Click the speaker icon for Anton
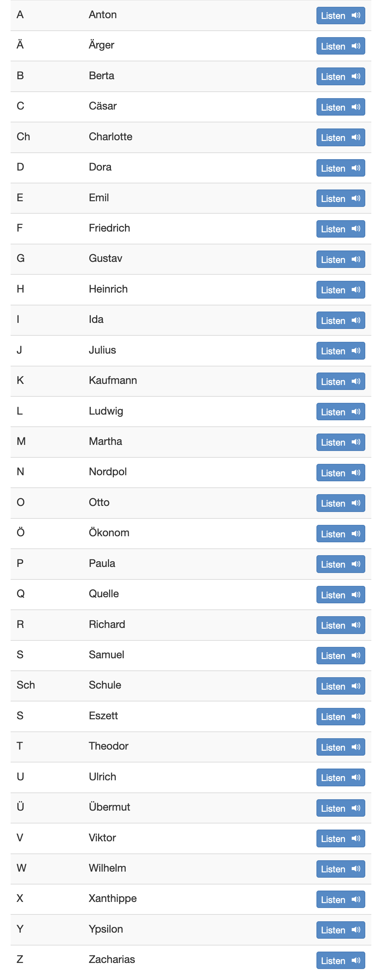Screen dimensions: 377x980 point(355,16)
